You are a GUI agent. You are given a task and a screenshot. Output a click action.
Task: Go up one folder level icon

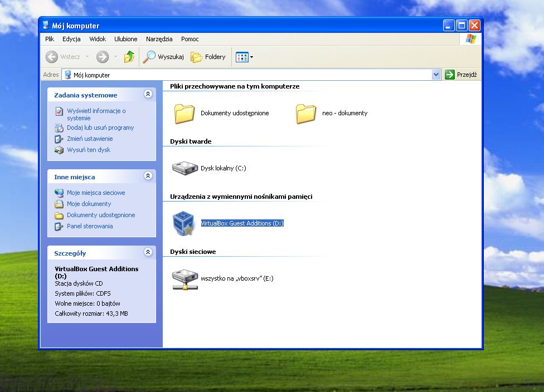tap(129, 56)
